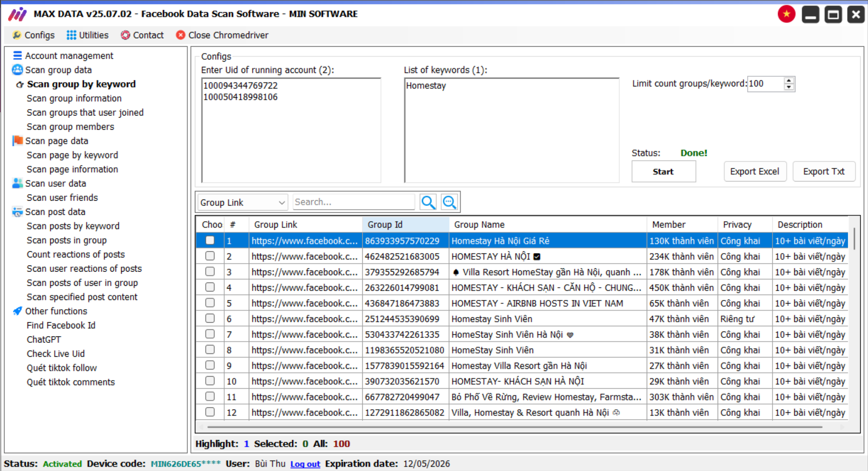Sort by Privacy column header

click(x=745, y=225)
